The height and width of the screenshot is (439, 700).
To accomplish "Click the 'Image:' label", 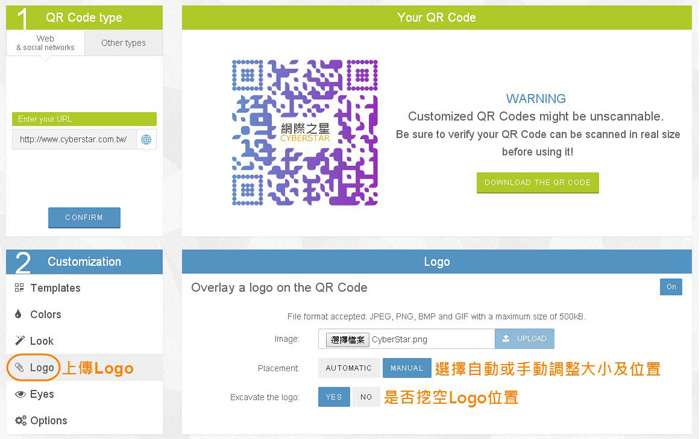I will (287, 339).
